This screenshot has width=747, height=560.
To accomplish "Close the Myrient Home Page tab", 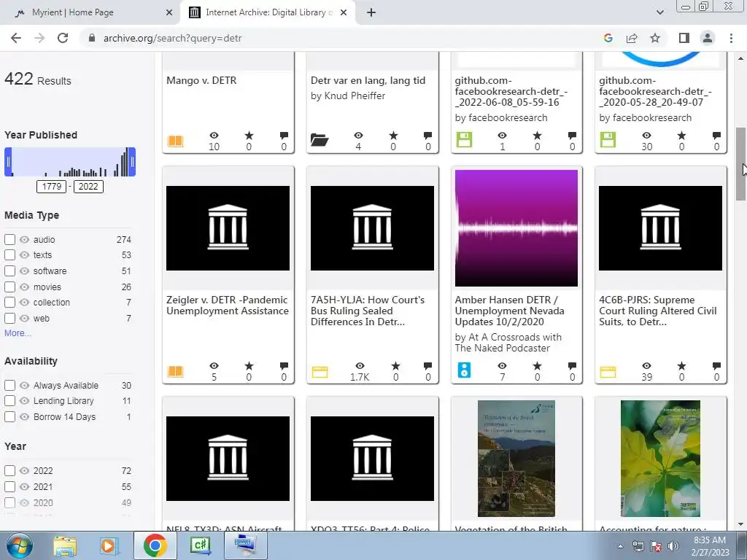I will 169,12.
